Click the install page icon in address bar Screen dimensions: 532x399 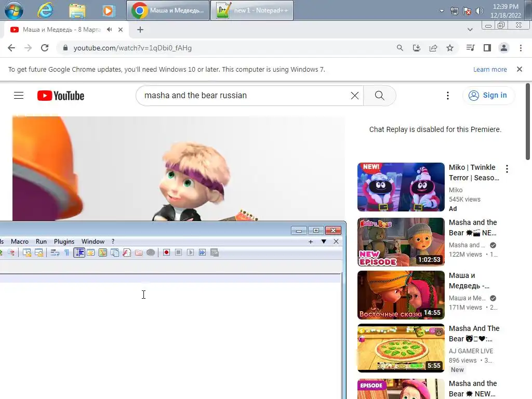click(417, 48)
